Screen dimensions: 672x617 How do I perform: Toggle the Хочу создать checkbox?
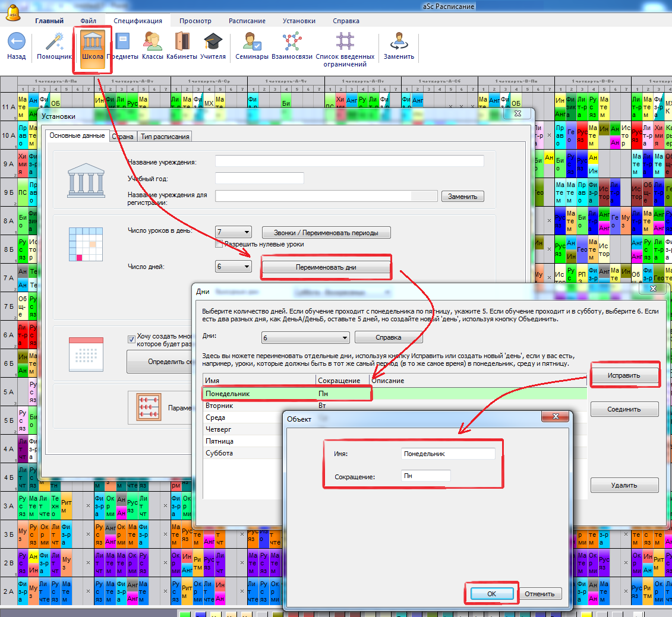coord(131,339)
